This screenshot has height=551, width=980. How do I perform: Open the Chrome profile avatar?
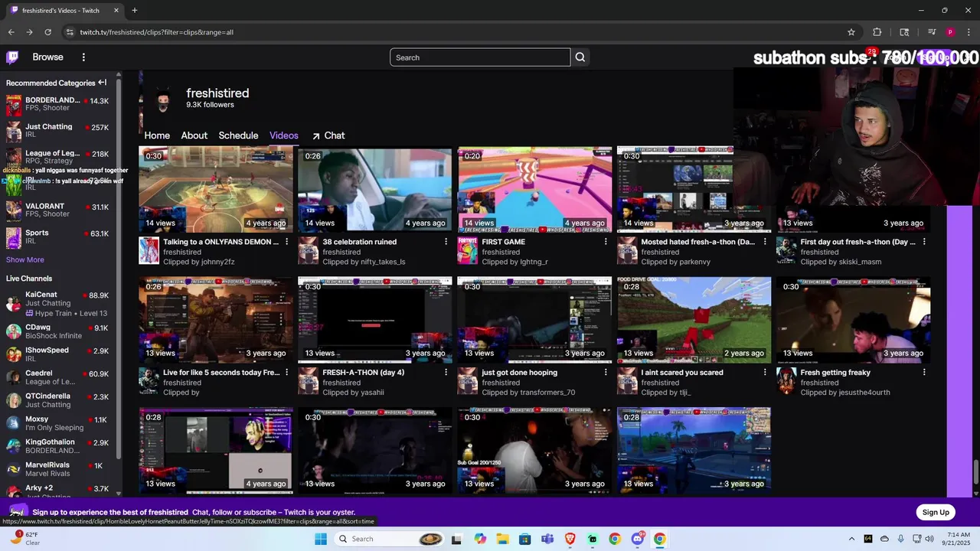tap(950, 32)
